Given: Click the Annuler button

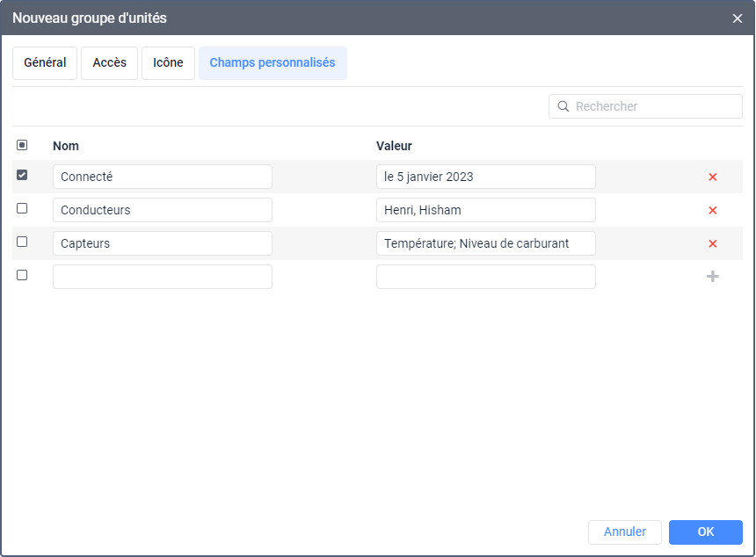Looking at the screenshot, I should [625, 532].
